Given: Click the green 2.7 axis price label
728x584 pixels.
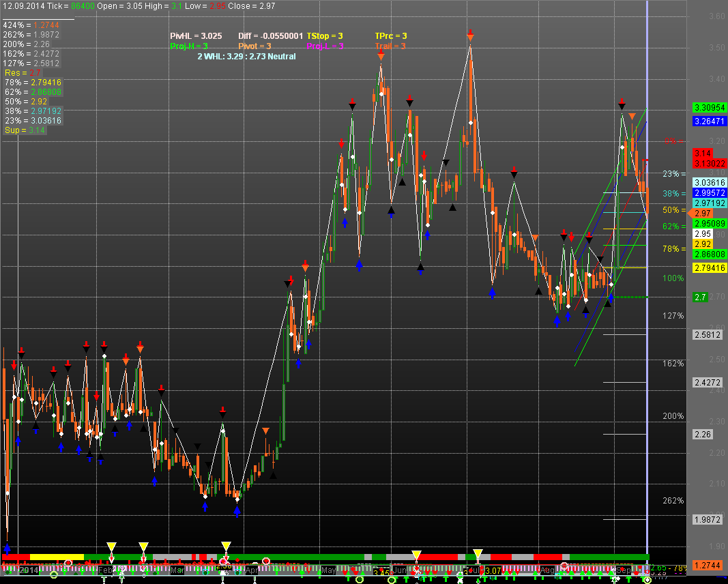Looking at the screenshot, I should (700, 297).
